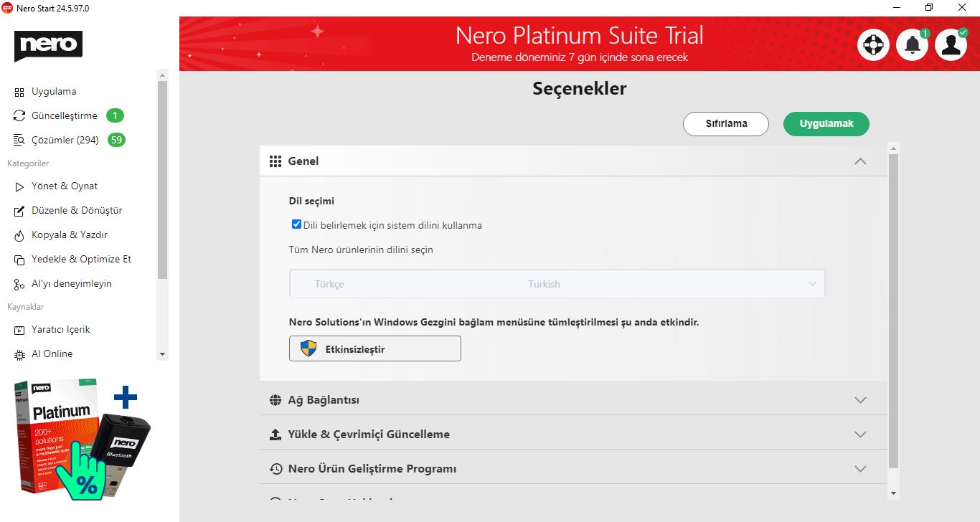
Task: Open the Uygulama menu item
Action: [54, 92]
